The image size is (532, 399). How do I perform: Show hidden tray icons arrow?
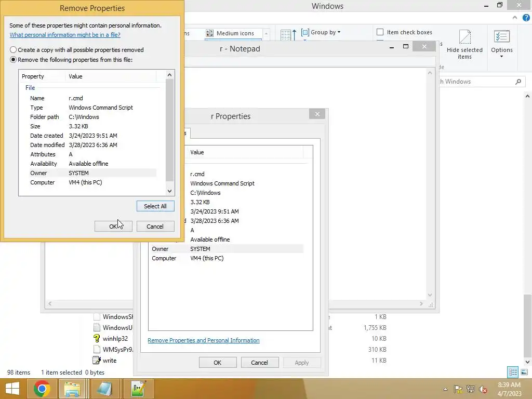click(x=445, y=389)
